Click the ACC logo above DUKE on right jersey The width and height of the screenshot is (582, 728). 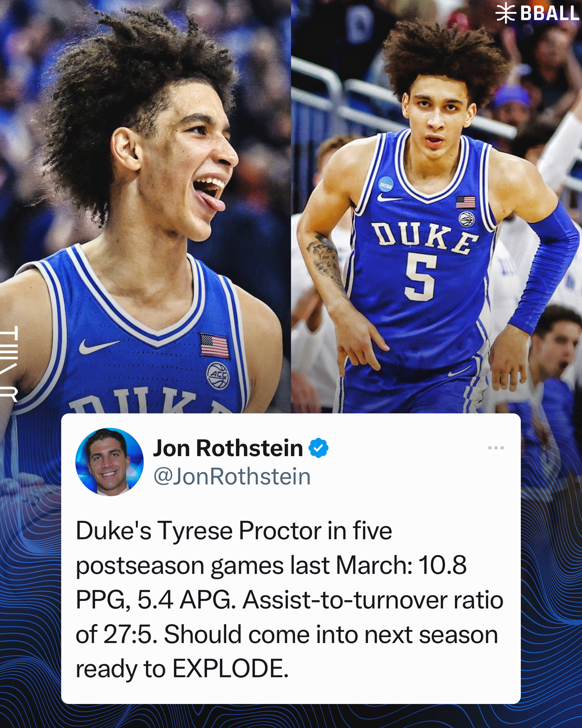tap(467, 219)
